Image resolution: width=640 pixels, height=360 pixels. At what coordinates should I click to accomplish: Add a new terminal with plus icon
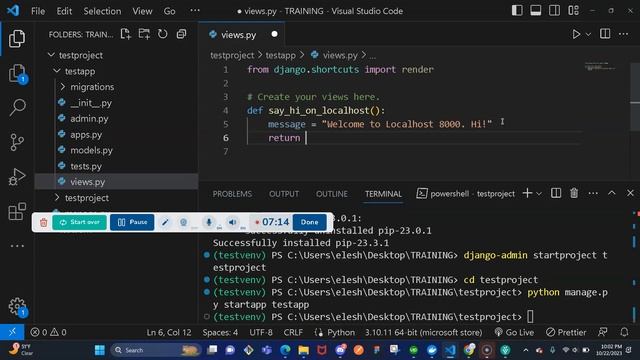(527, 193)
